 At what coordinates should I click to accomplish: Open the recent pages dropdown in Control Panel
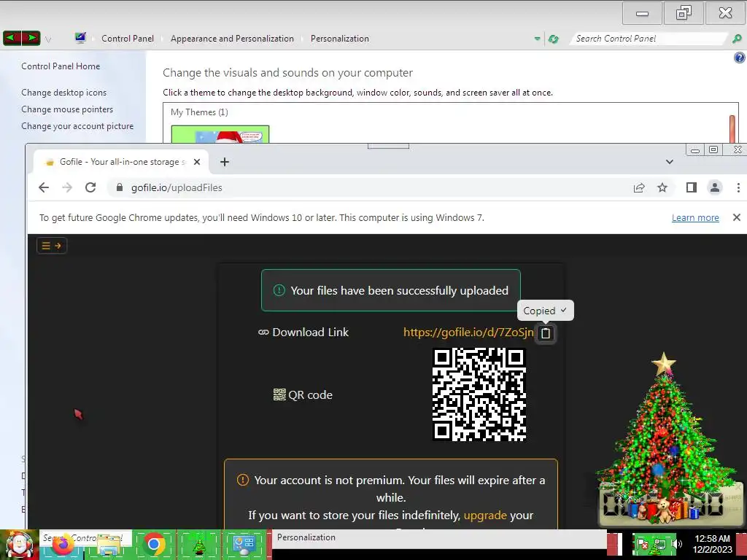point(48,39)
